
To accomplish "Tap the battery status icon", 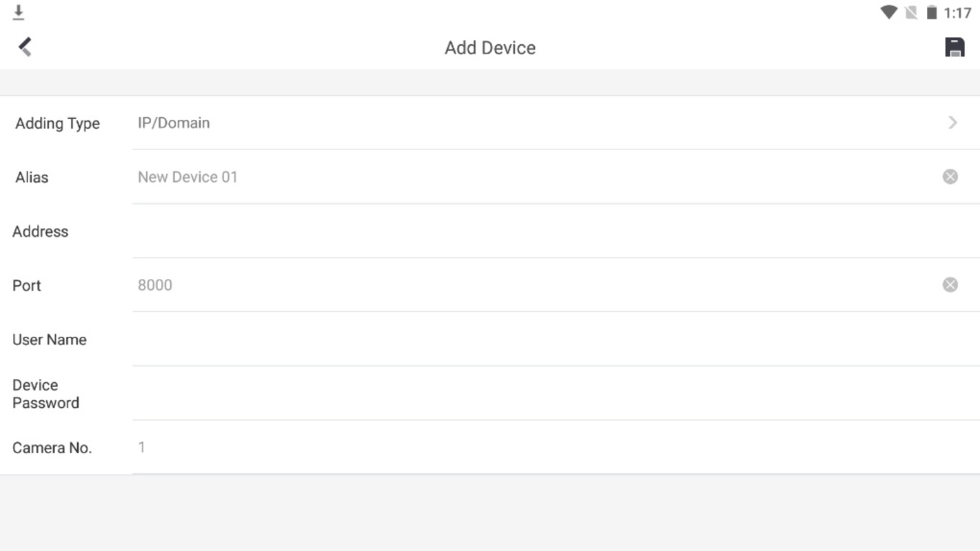I will pyautogui.click(x=932, y=12).
